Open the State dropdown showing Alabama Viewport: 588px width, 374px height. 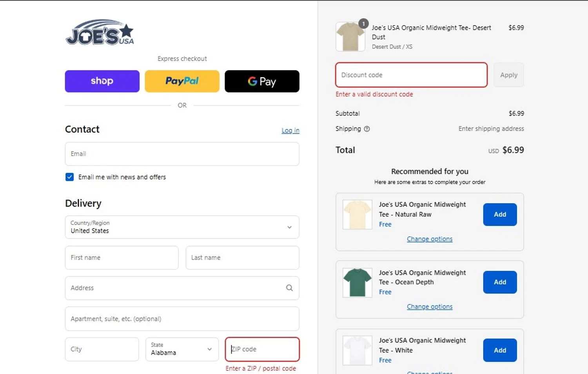click(x=182, y=349)
